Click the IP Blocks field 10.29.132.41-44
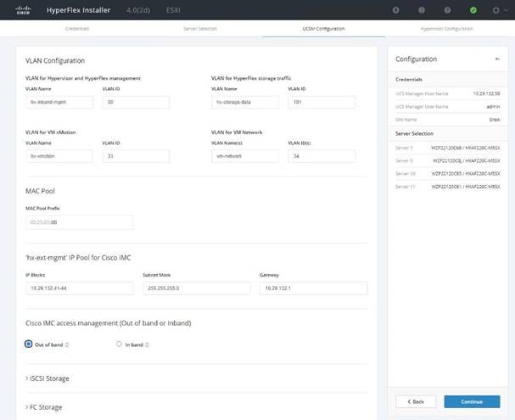This screenshot has height=420, width=515. click(x=80, y=288)
